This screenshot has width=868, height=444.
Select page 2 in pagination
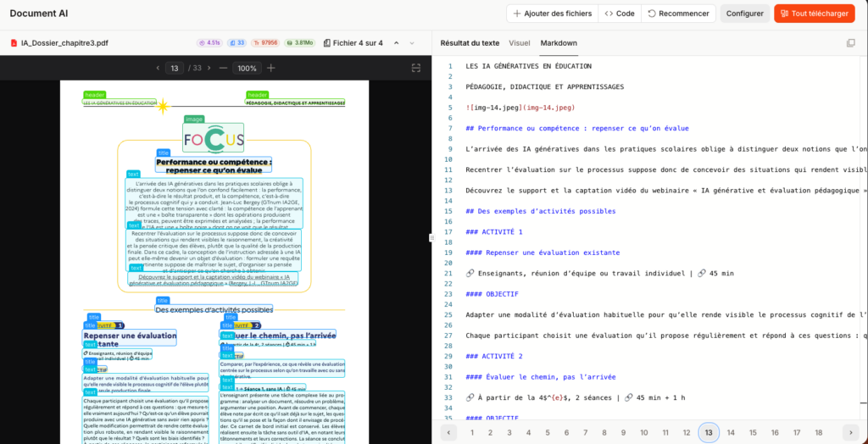pyautogui.click(x=491, y=432)
